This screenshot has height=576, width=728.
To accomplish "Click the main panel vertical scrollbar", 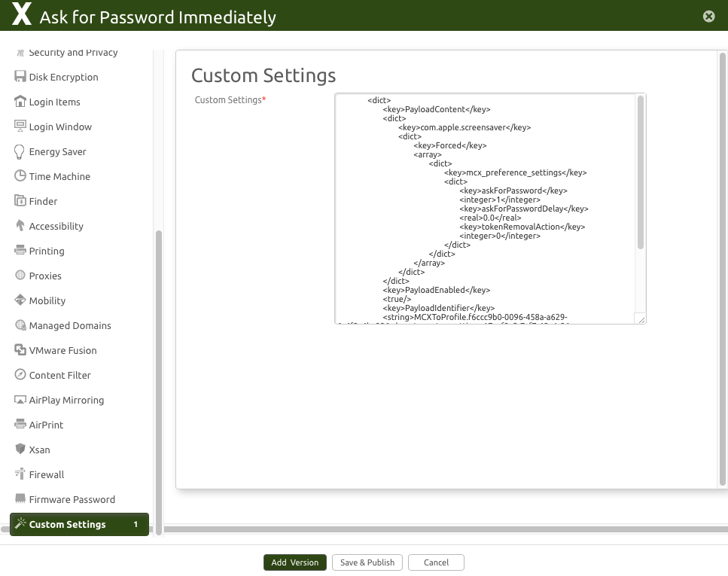I will point(723,270).
